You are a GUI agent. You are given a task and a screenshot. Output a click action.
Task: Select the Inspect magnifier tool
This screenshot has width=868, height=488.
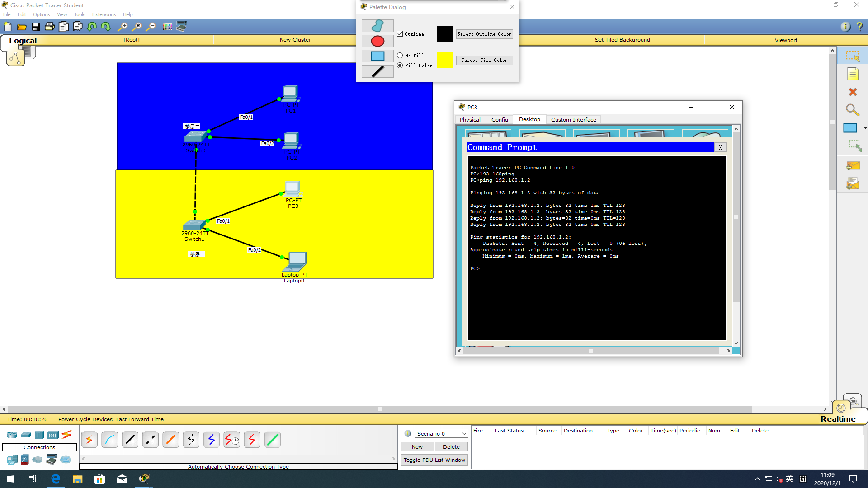tap(852, 110)
